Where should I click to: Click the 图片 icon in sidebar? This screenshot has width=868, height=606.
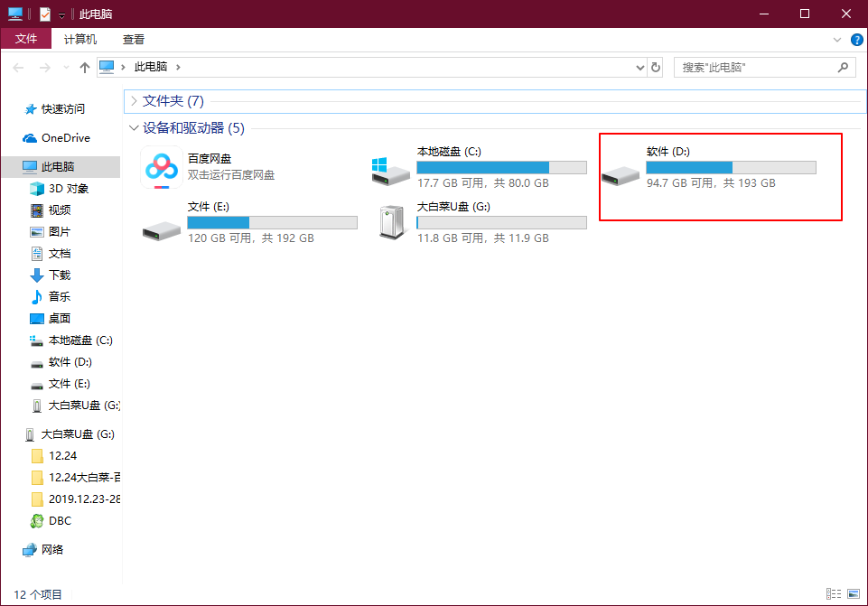[x=36, y=232]
